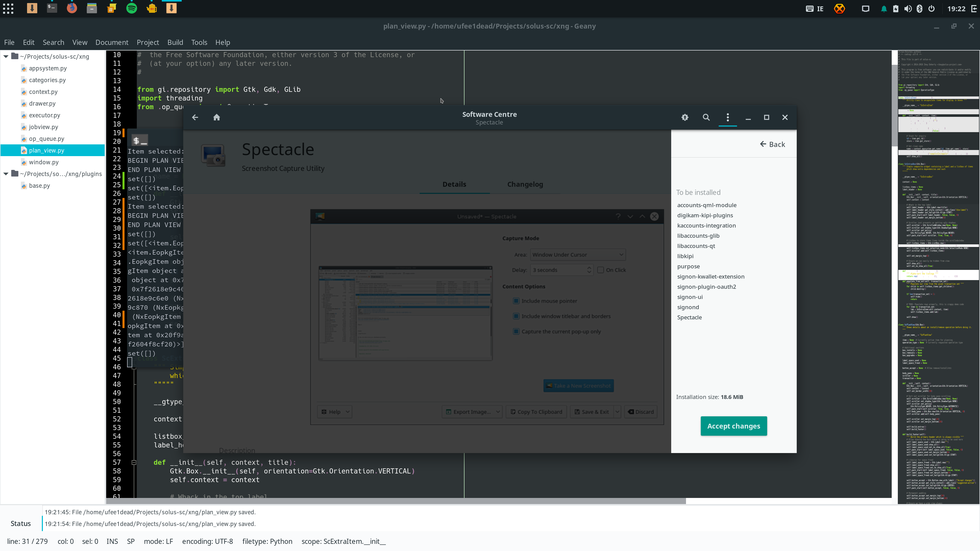The width and height of the screenshot is (980, 551).
Task: Open the Help menu in Geany
Action: 223,42
